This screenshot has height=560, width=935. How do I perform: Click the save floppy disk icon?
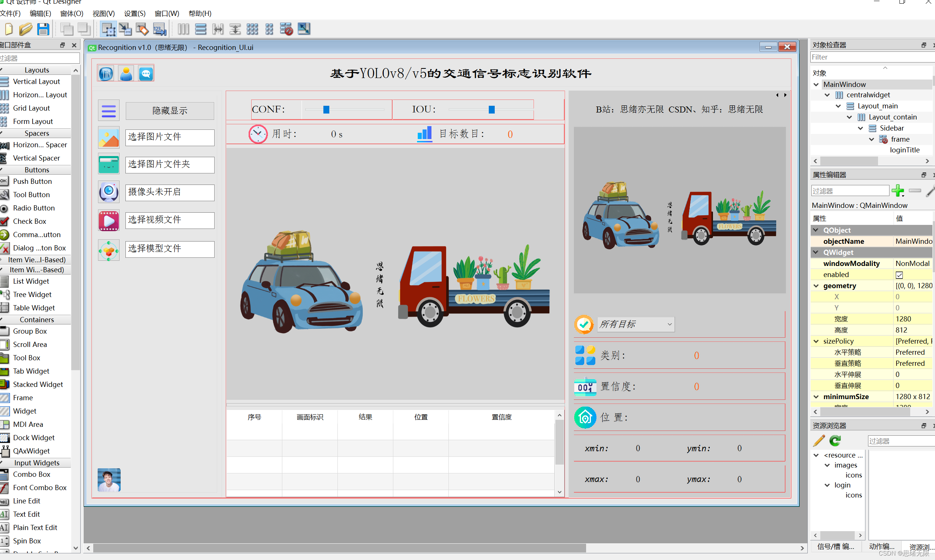click(x=43, y=29)
